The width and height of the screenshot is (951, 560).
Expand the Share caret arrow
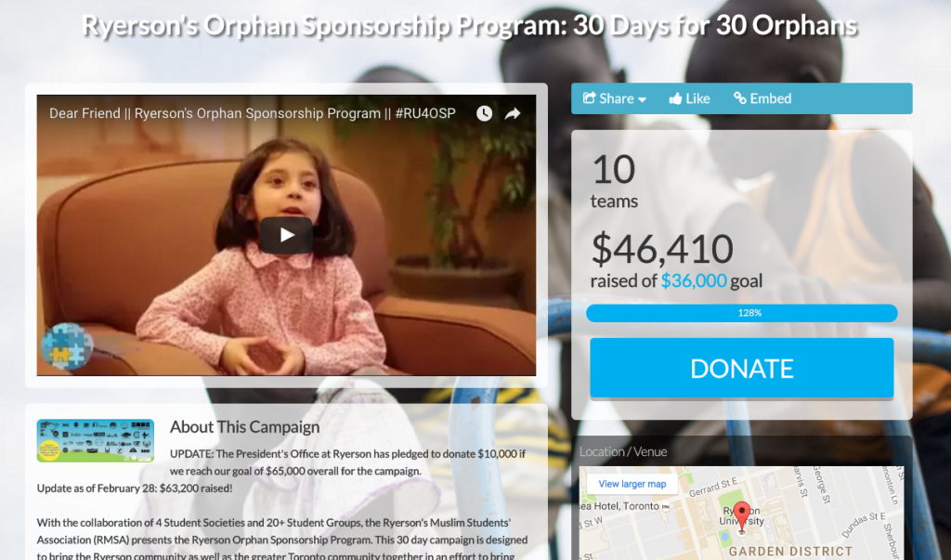pyautogui.click(x=642, y=99)
